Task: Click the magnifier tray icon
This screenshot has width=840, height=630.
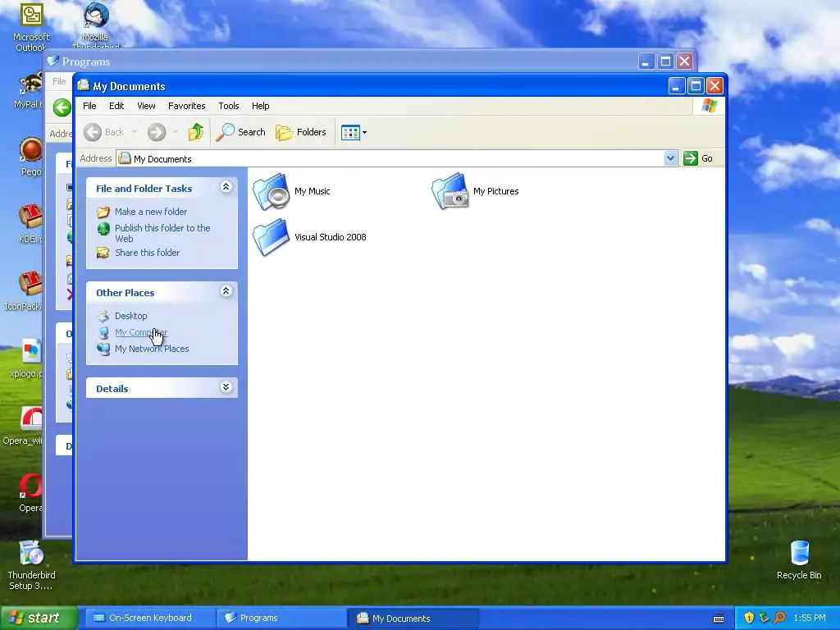Action: (x=779, y=619)
